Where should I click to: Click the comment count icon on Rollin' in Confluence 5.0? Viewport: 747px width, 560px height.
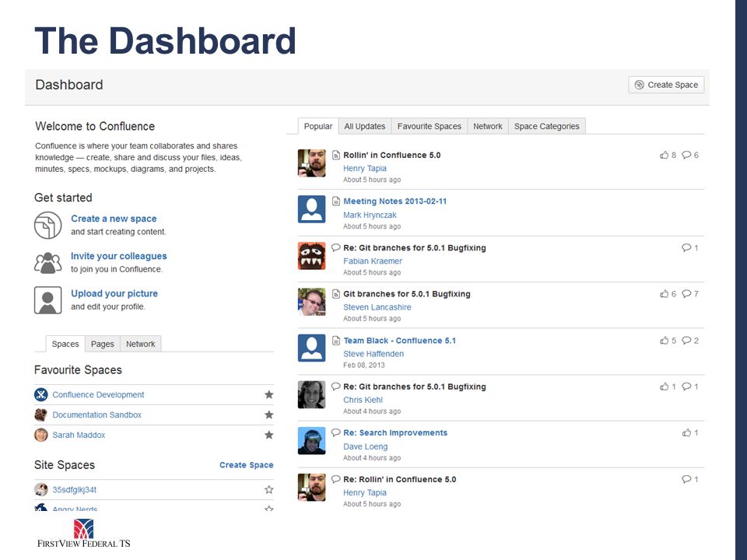[x=686, y=155]
